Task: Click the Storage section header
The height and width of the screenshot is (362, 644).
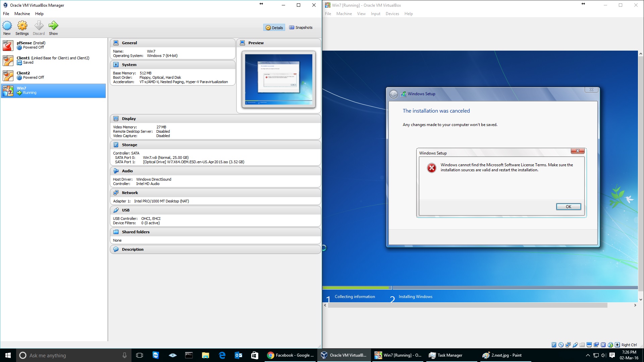Action: 215,145
